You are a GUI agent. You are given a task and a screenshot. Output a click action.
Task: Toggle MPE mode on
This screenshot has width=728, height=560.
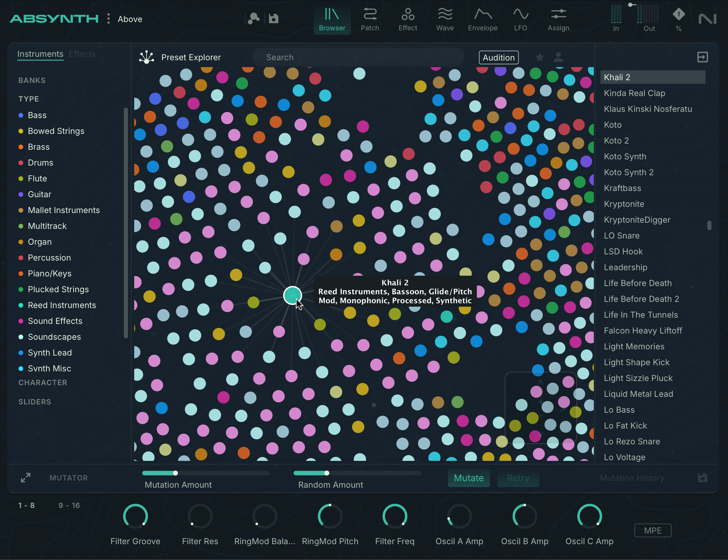point(652,530)
